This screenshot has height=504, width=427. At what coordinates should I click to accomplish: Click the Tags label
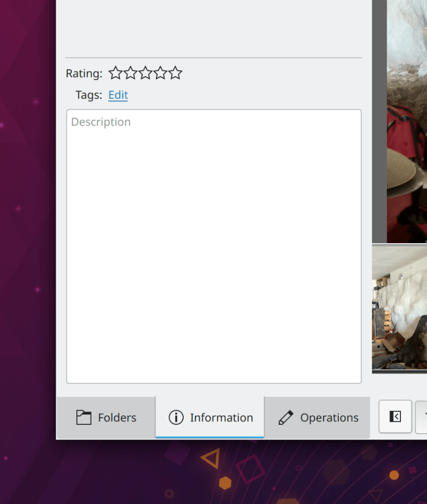(x=89, y=95)
